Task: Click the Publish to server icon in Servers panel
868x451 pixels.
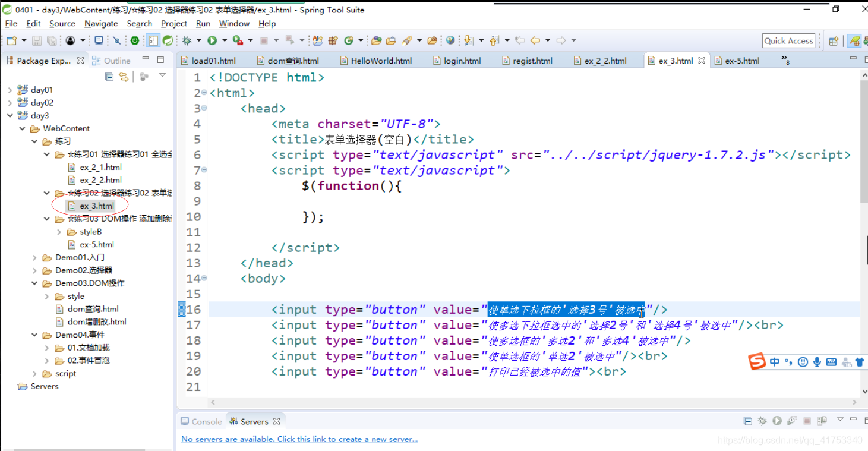Action: pyautogui.click(x=822, y=421)
